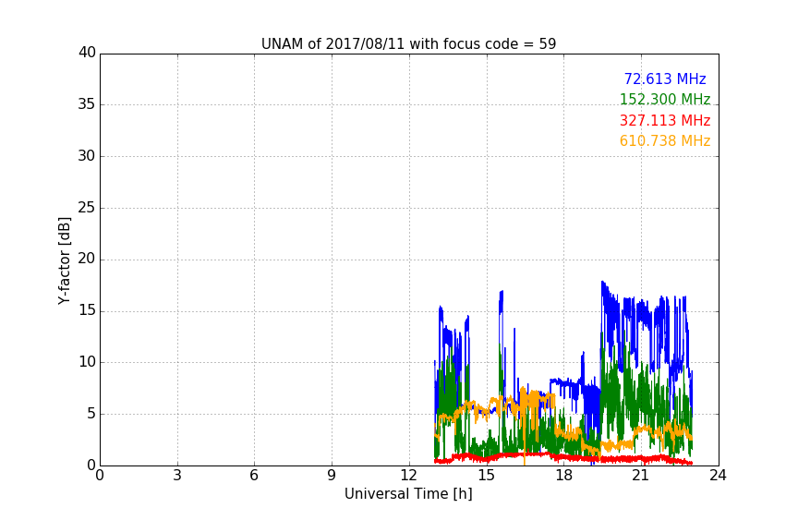This screenshot has height=532, width=798.
Task: Click the x-axis tick label 24
Action: (x=718, y=476)
